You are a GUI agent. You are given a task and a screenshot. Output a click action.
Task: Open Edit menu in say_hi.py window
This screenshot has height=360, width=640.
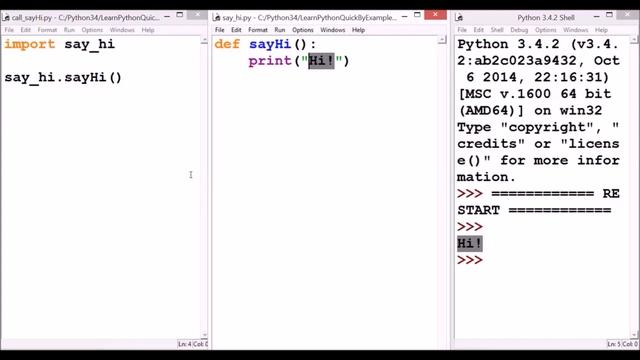click(236, 30)
